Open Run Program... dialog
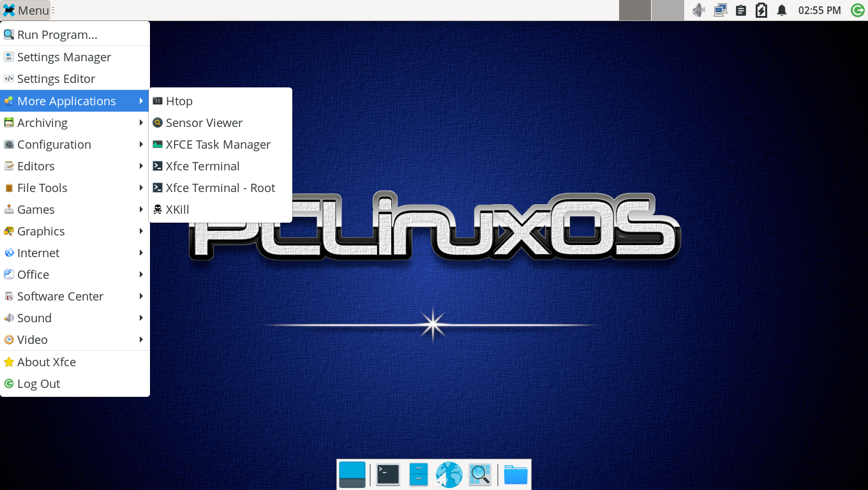The height and width of the screenshot is (490, 868). (75, 34)
